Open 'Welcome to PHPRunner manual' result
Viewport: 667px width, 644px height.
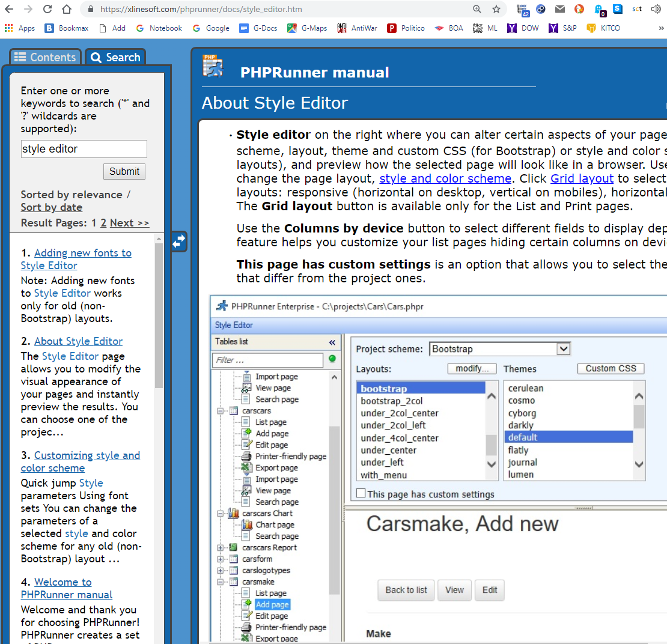click(67, 588)
